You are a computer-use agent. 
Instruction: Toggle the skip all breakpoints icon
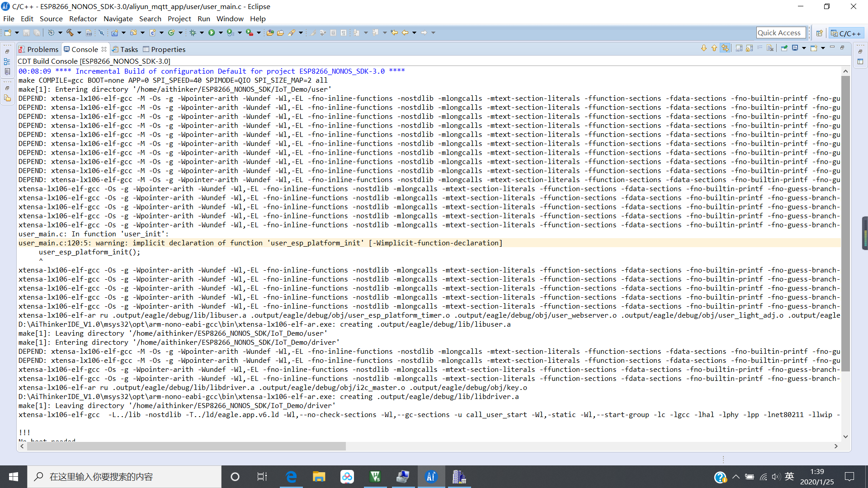click(x=101, y=33)
